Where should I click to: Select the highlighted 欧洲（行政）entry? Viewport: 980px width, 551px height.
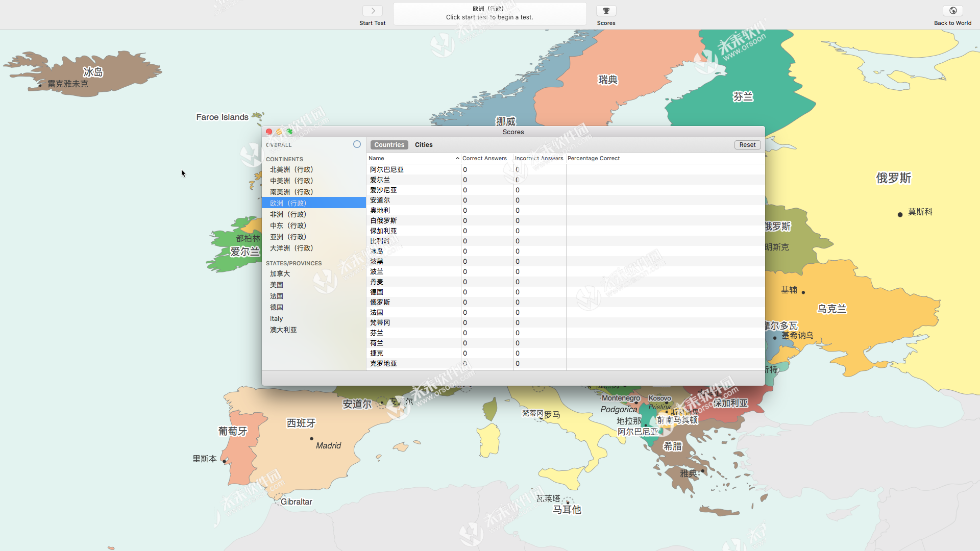pos(313,203)
